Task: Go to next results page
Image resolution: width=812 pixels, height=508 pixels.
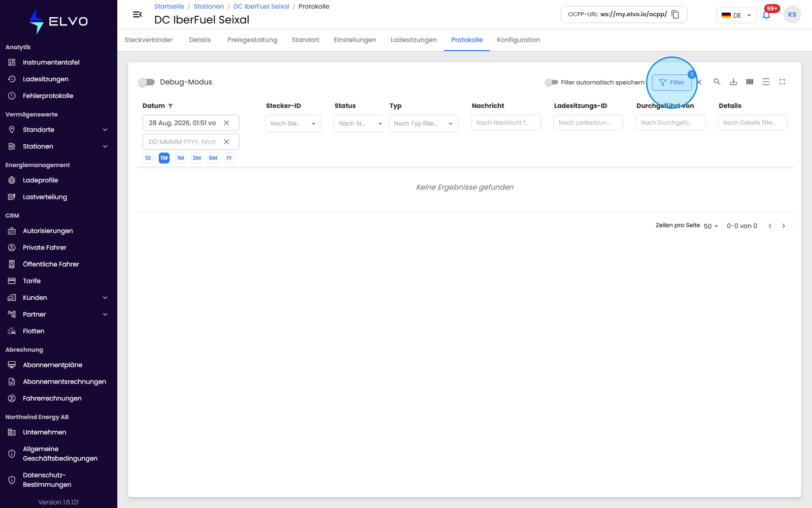Action: 783,226
